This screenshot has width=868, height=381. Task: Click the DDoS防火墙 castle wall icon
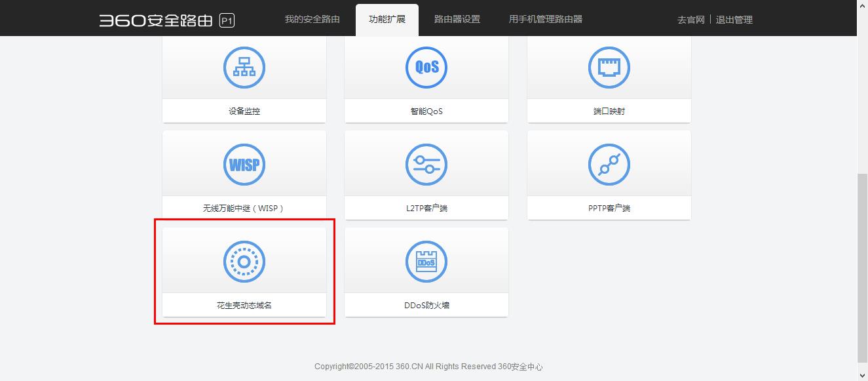426,262
